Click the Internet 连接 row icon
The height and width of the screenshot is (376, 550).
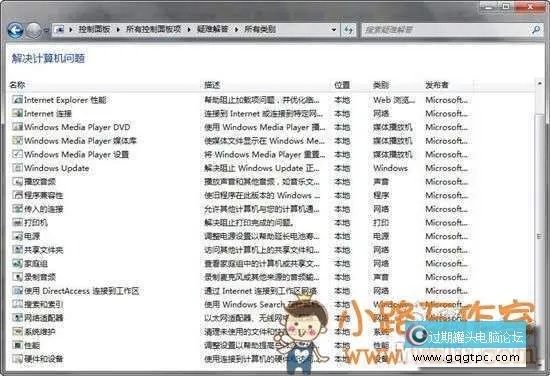pos(17,113)
